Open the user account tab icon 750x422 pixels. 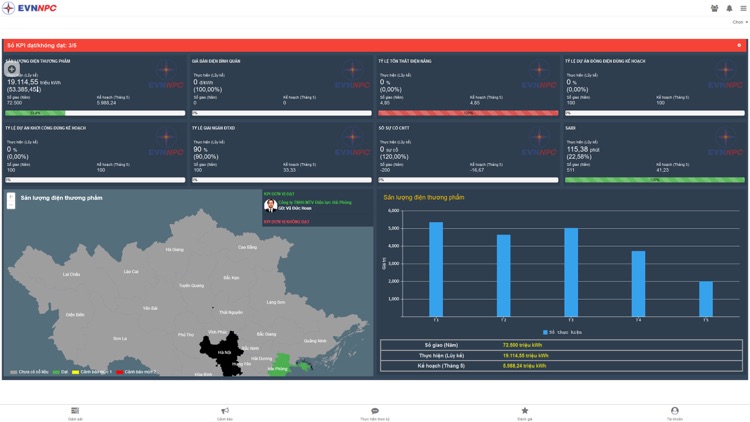674,411
